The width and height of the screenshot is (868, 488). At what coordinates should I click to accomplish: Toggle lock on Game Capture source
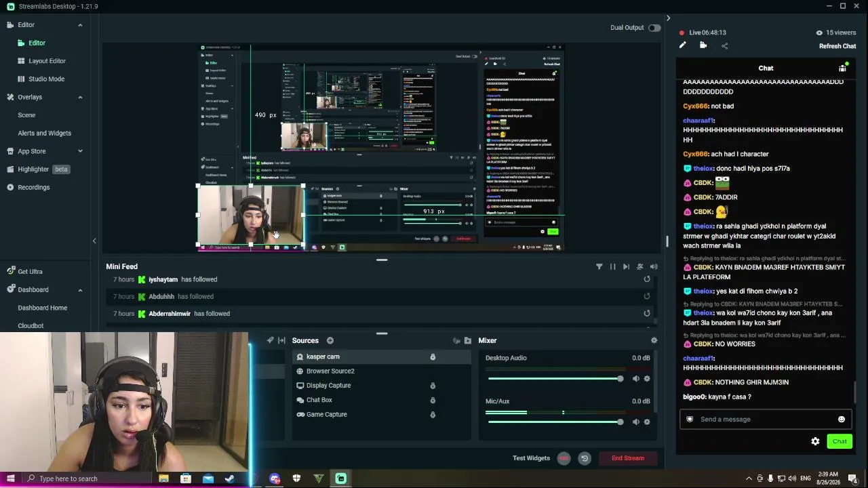coord(433,414)
